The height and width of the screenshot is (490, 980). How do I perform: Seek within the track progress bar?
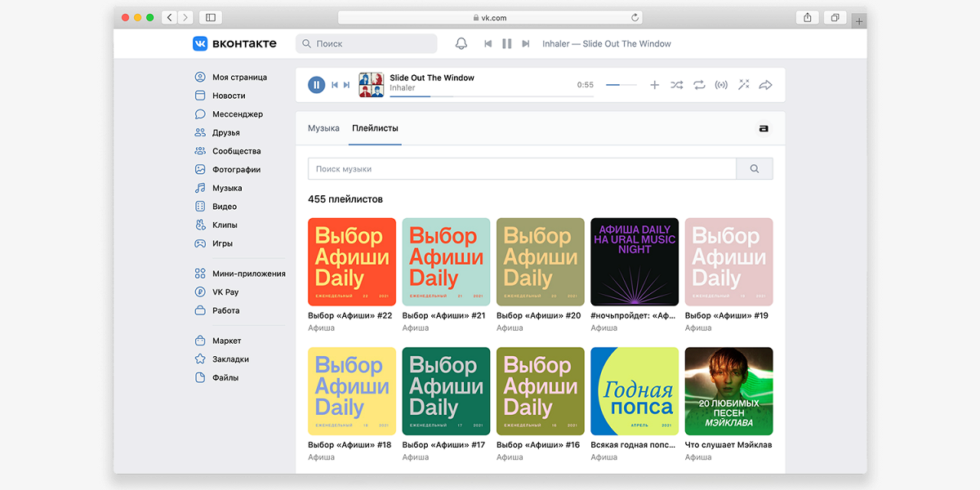tap(492, 96)
